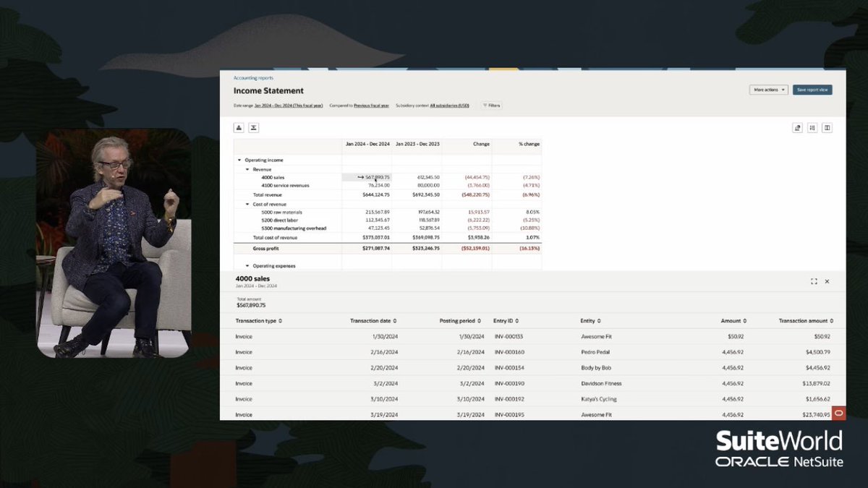Click the collapse-all rows icon above the table

[254, 128]
